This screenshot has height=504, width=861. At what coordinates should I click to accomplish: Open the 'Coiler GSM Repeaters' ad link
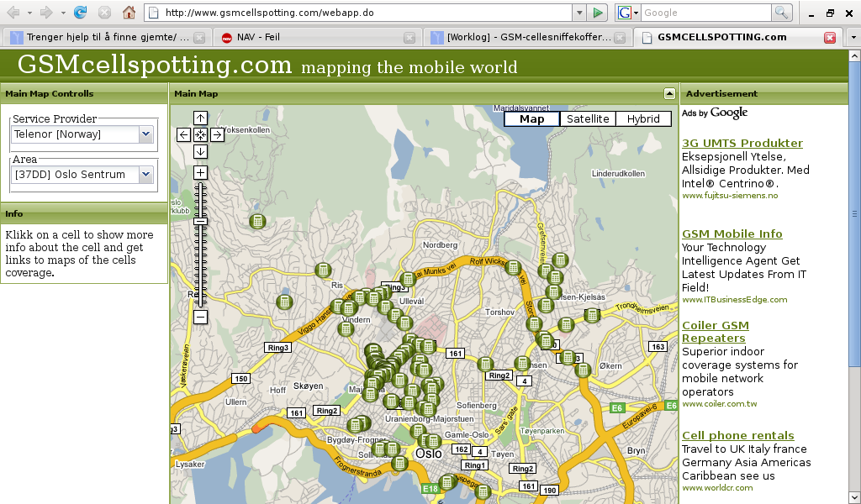click(x=715, y=332)
